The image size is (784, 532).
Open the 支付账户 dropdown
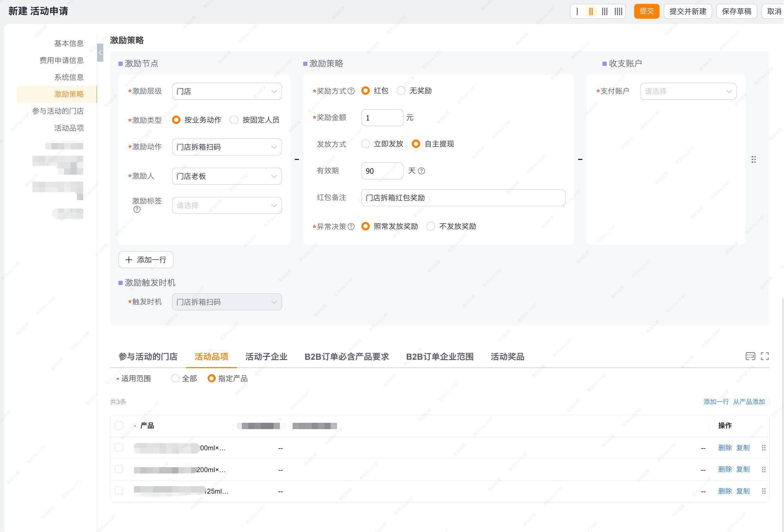tap(688, 91)
